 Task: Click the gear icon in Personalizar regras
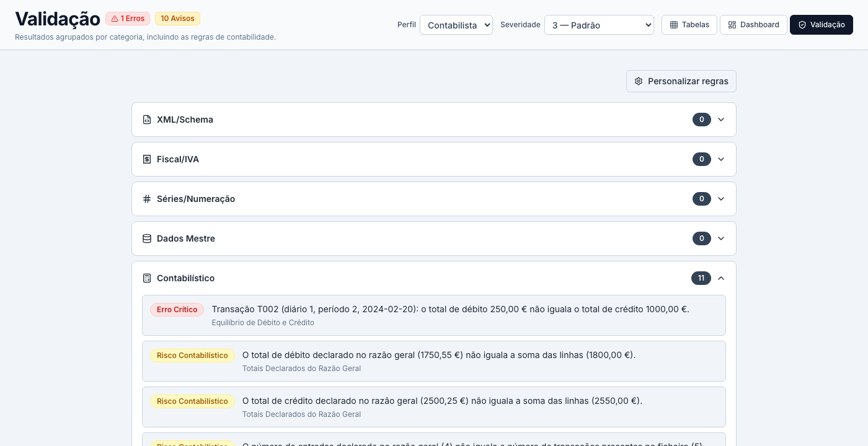click(639, 81)
